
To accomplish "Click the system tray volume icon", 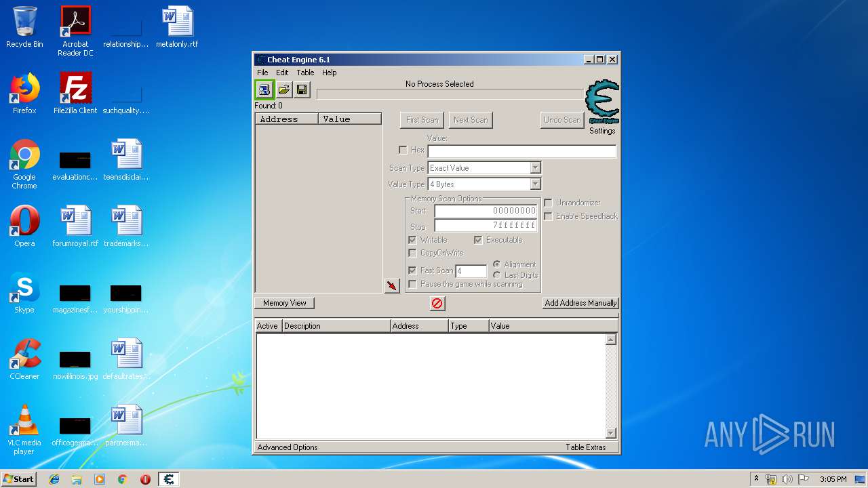I will pyautogui.click(x=787, y=479).
